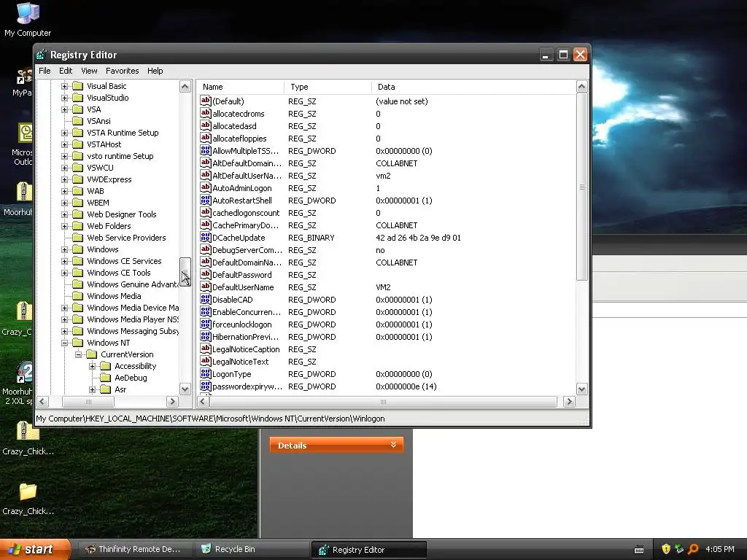Expand the Asr key

tap(93, 389)
